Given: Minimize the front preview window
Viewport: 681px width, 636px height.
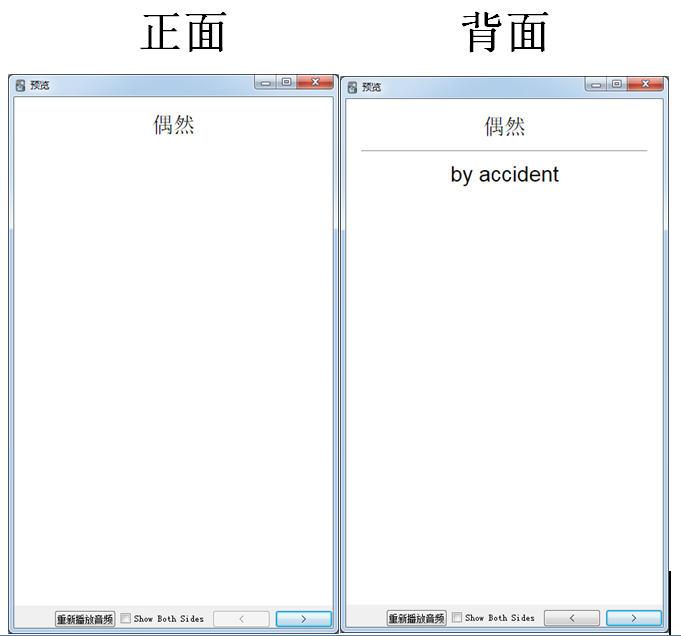Looking at the screenshot, I should pos(265,82).
